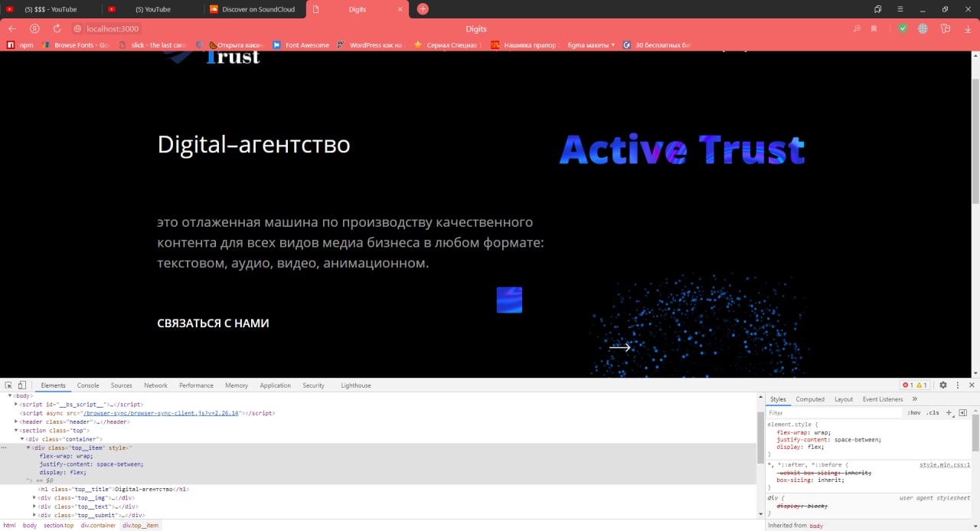
Task: Open the globe extension icon
Action: click(x=923, y=28)
